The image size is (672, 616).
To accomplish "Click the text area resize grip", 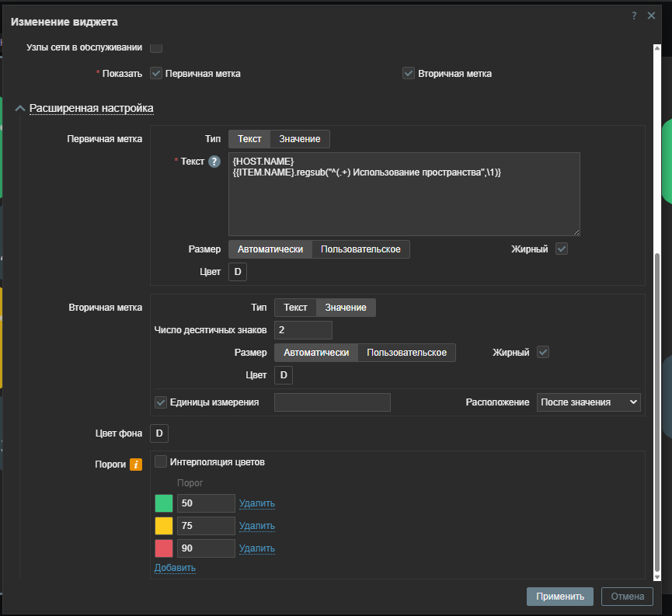I will coord(576,232).
